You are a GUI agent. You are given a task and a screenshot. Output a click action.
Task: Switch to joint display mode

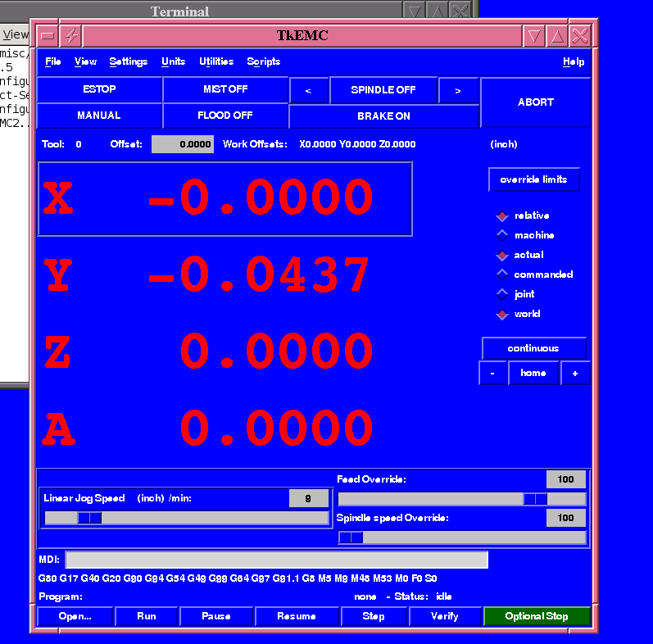click(x=502, y=295)
